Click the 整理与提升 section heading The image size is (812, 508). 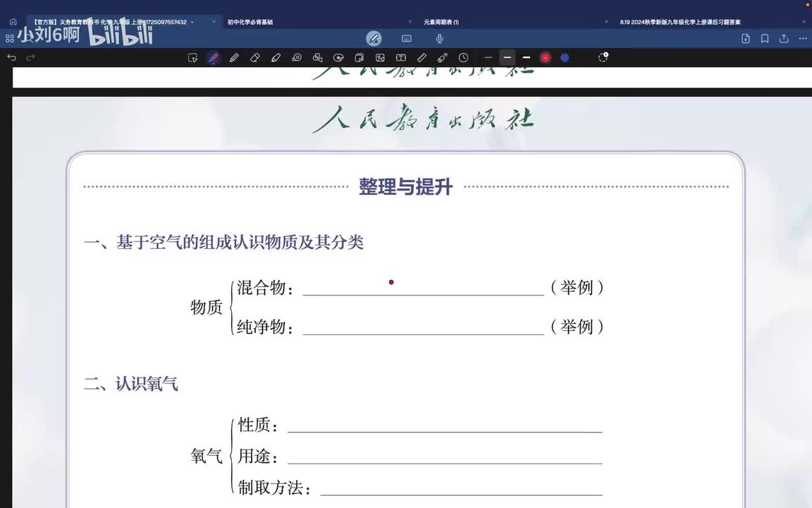(x=406, y=186)
